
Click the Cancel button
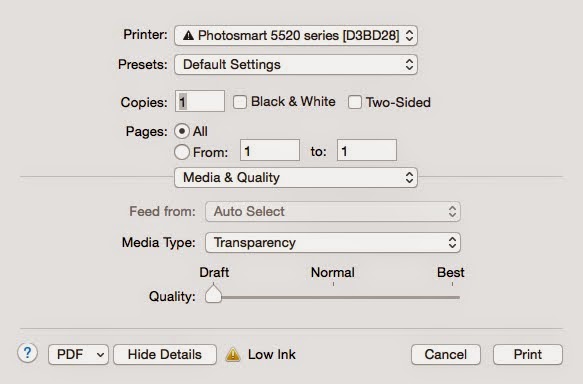pos(446,354)
